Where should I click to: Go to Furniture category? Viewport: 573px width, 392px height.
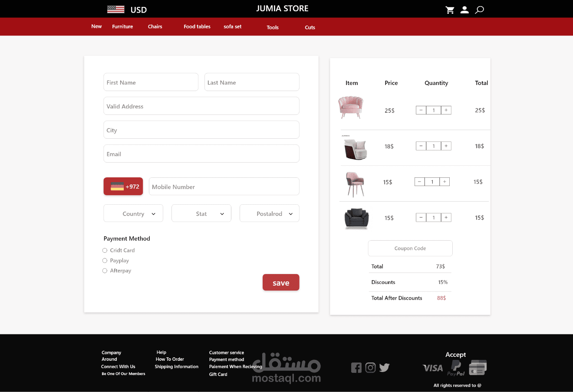pos(122,26)
